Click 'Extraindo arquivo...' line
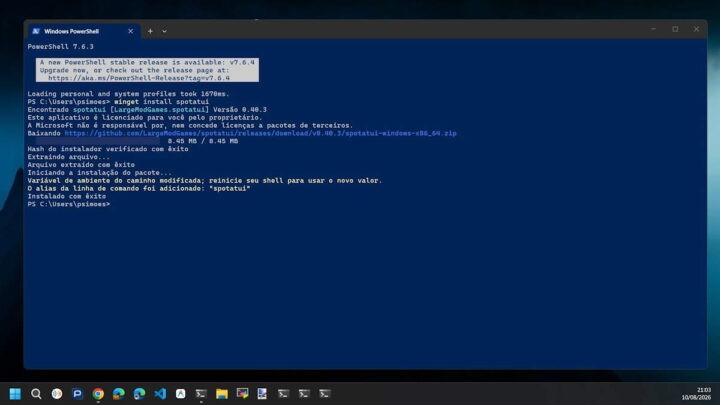The width and height of the screenshot is (720, 405). [x=68, y=157]
